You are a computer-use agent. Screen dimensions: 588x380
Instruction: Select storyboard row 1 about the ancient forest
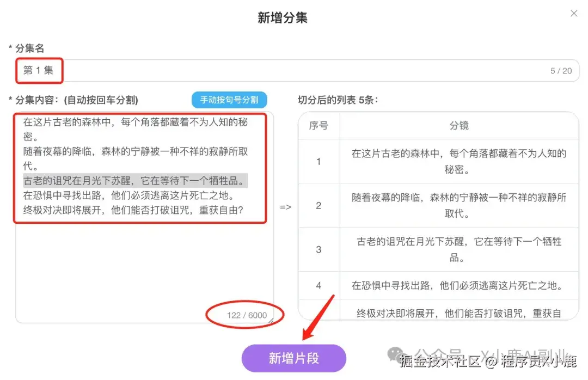click(x=457, y=162)
